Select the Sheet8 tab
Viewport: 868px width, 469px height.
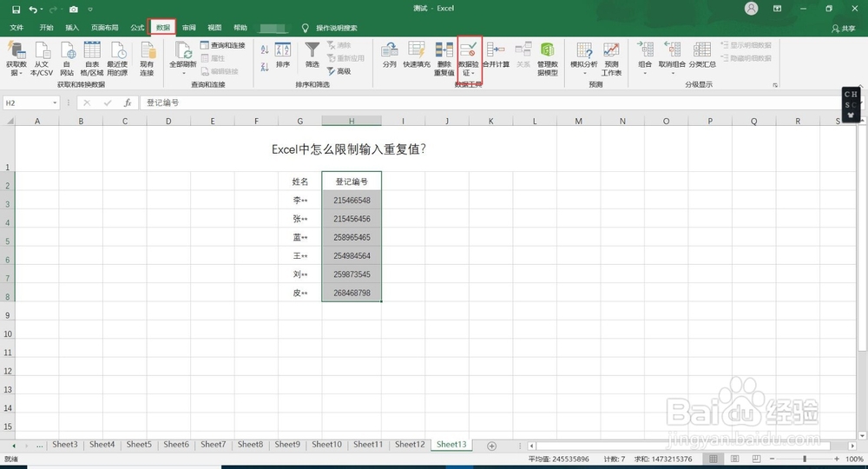click(x=250, y=445)
